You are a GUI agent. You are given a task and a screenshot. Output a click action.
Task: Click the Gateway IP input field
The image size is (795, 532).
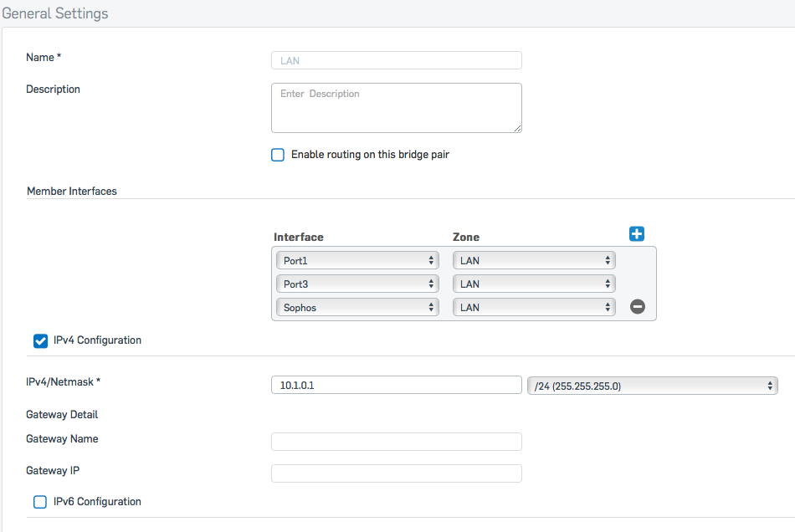[397, 473]
